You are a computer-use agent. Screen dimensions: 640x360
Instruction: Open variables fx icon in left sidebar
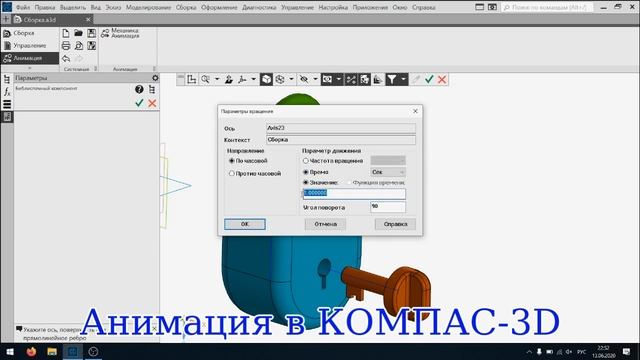pyautogui.click(x=7, y=92)
